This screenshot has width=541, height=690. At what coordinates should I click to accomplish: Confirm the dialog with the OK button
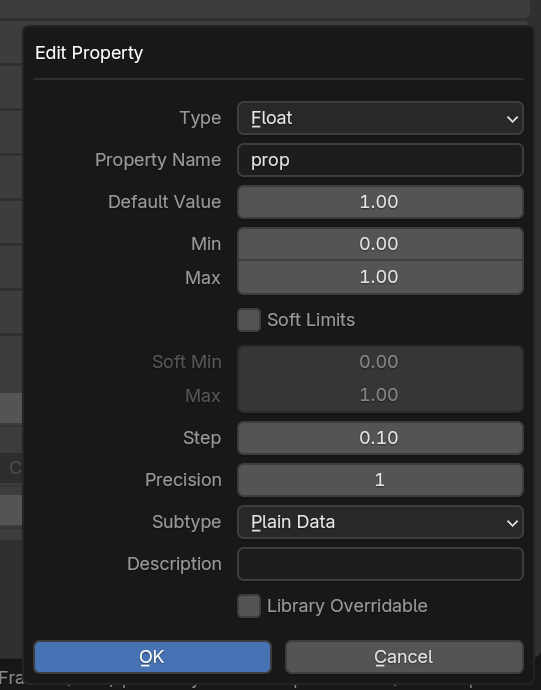[x=152, y=657]
